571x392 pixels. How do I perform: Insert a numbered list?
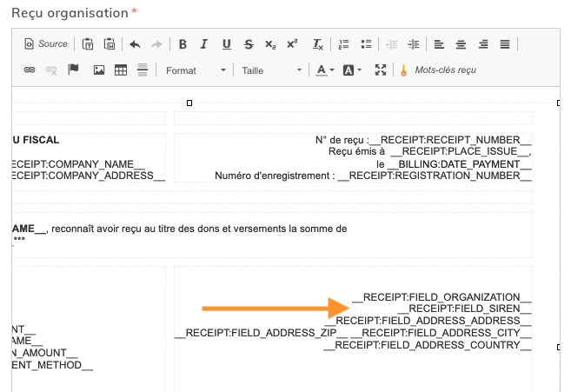pyautogui.click(x=343, y=44)
